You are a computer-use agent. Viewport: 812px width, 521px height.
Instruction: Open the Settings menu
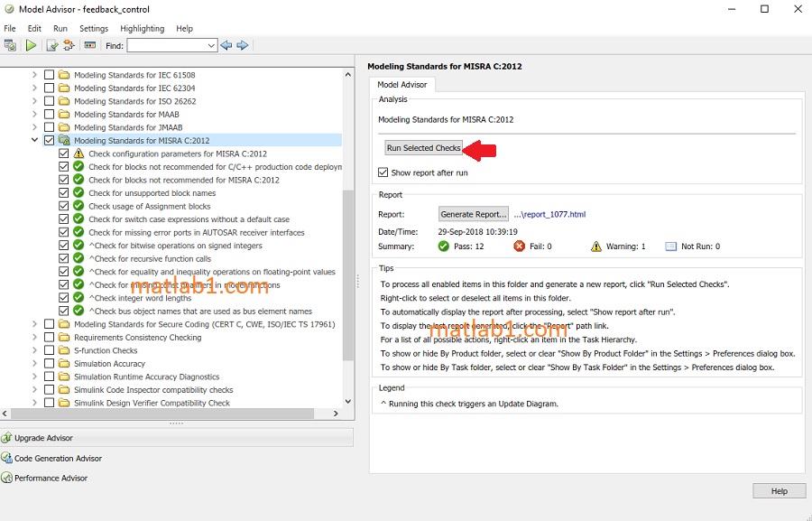pyautogui.click(x=94, y=29)
